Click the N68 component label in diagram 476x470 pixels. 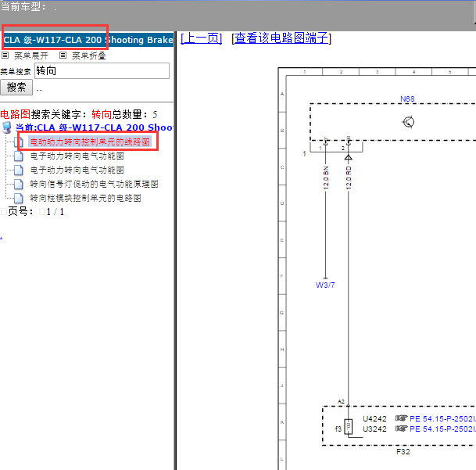point(407,99)
